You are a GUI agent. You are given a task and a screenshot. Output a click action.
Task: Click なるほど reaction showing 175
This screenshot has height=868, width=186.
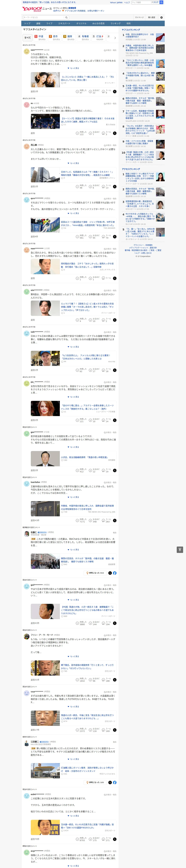(x=94, y=839)
